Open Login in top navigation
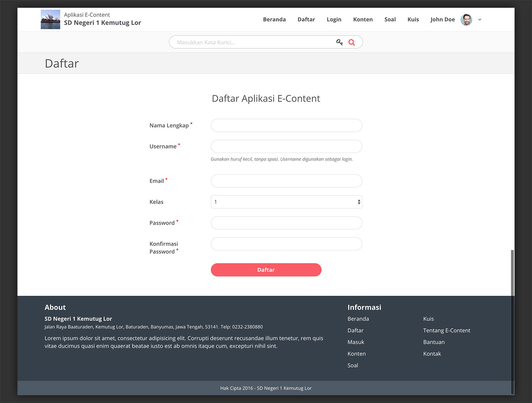Image resolution: width=532 pixels, height=403 pixels. 334,20
